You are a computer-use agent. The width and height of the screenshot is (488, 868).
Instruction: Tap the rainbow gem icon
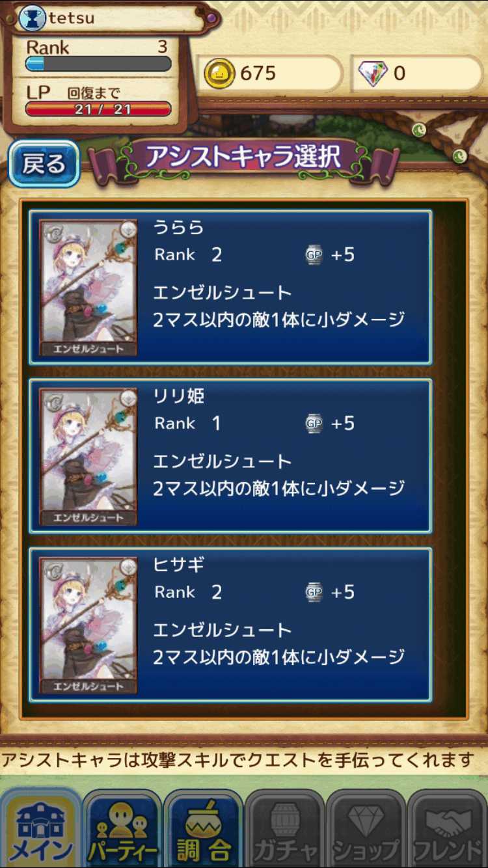[x=373, y=74]
